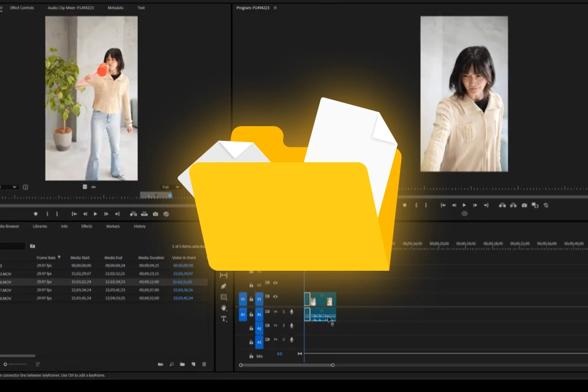Image resolution: width=588 pixels, height=392 pixels.
Task: Enable voice-over record on track A1
Action: coord(292,312)
